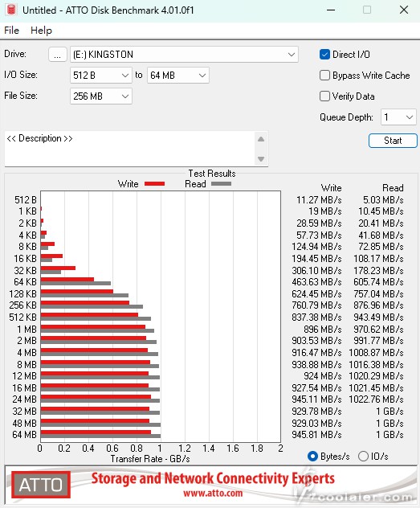Screen dimensions: 420x508
Task: Click the 4 KB write value 57.73 MB/s
Action: pos(319,236)
